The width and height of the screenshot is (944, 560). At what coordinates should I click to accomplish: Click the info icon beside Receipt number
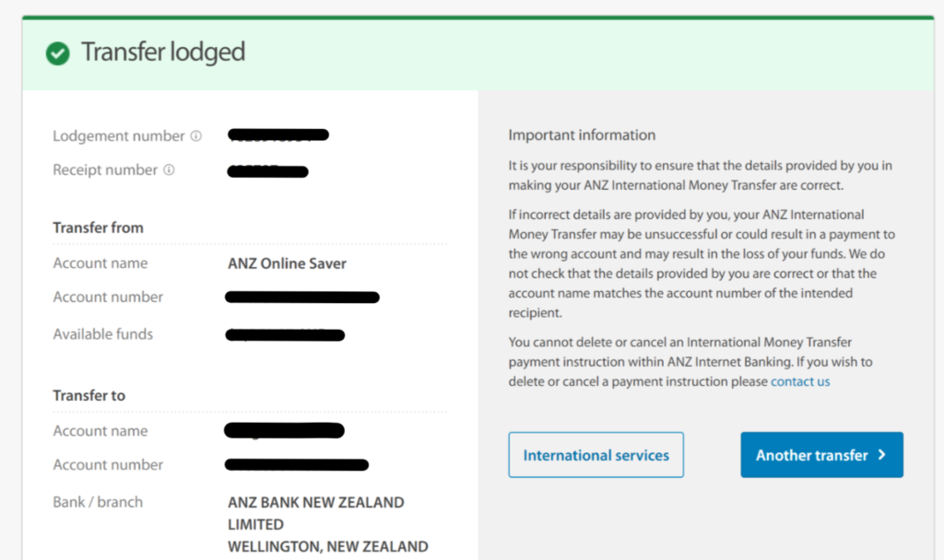coord(169,170)
